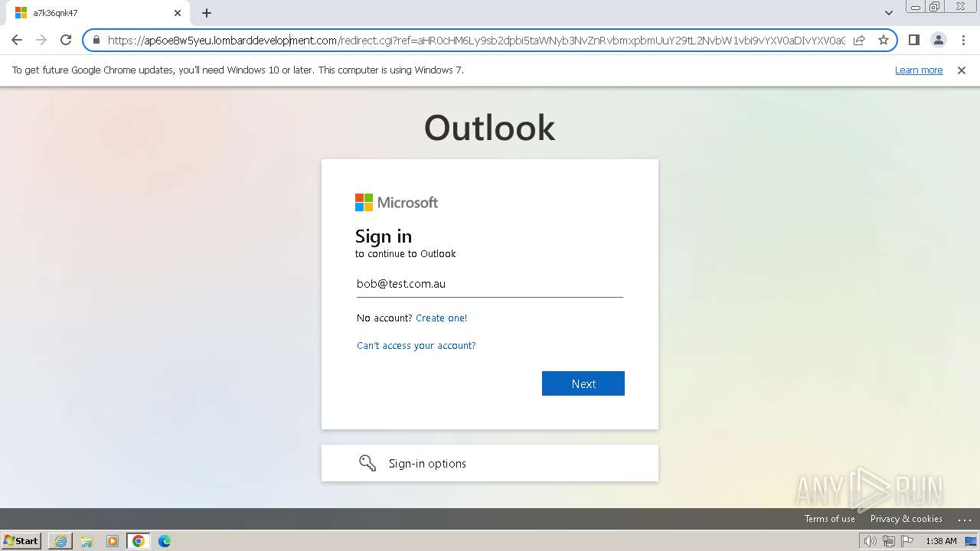Image resolution: width=980 pixels, height=551 pixels.
Task: Open the Chrome three-dot menu
Action: click(963, 40)
